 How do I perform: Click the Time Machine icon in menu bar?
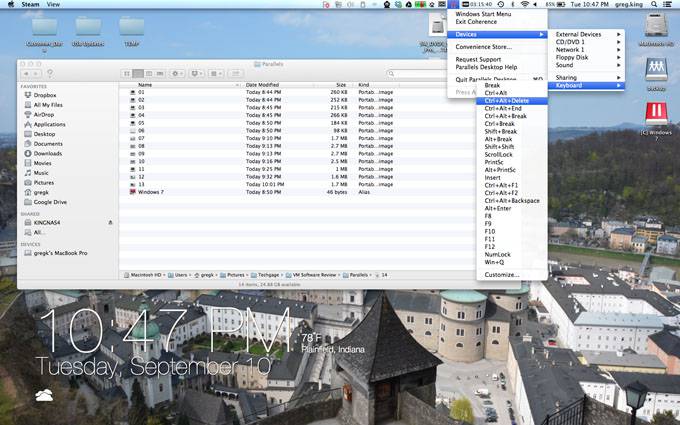(x=500, y=4)
